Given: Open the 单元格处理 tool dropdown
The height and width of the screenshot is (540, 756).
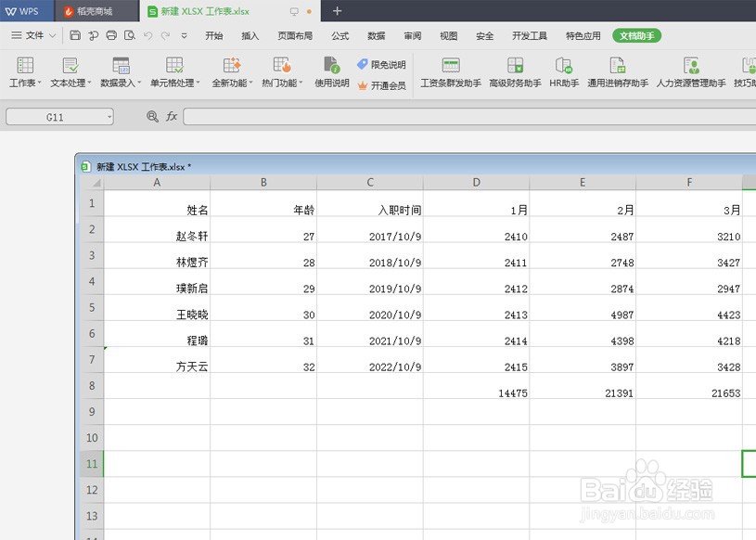Looking at the screenshot, I should (x=174, y=72).
